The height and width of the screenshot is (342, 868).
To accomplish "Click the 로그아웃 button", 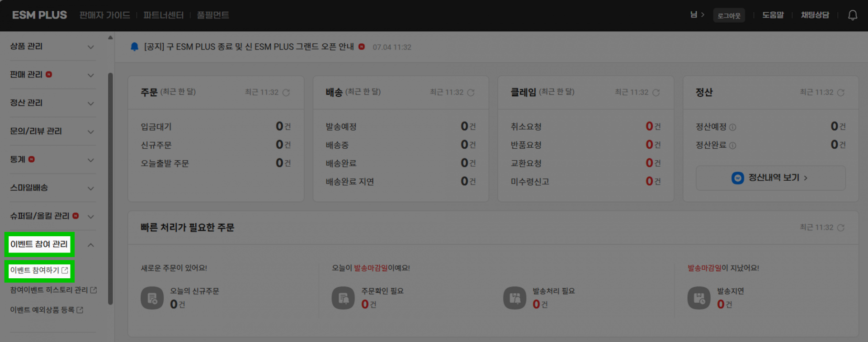I will pyautogui.click(x=729, y=15).
